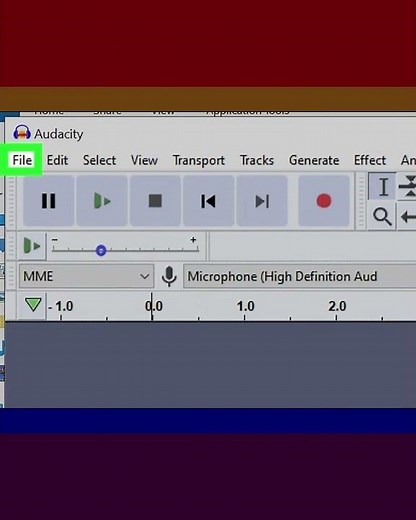Open the Microphone recording device dropdown
This screenshot has width=416, height=520.
(300, 276)
